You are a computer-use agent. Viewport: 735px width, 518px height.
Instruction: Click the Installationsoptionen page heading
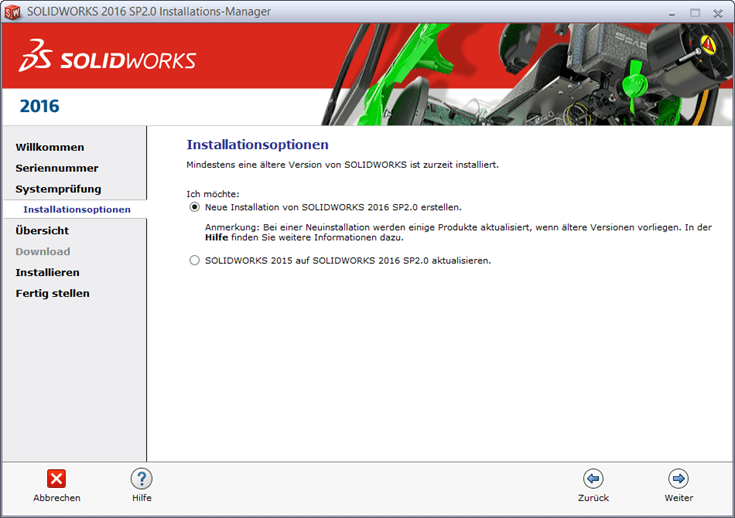tap(257, 144)
